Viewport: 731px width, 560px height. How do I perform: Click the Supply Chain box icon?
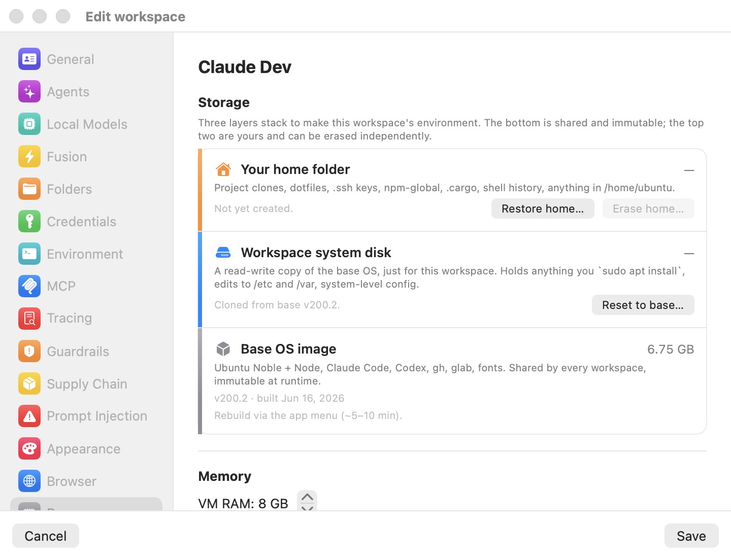coord(29,383)
